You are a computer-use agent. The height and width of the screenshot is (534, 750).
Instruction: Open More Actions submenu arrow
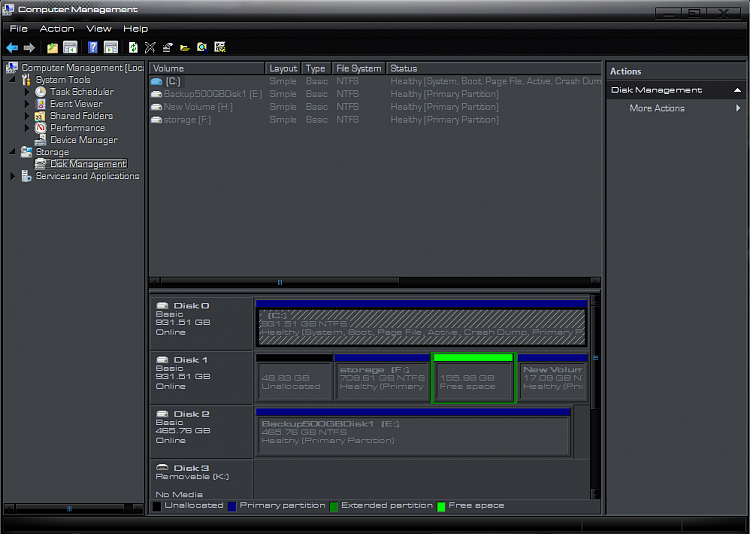tap(738, 108)
